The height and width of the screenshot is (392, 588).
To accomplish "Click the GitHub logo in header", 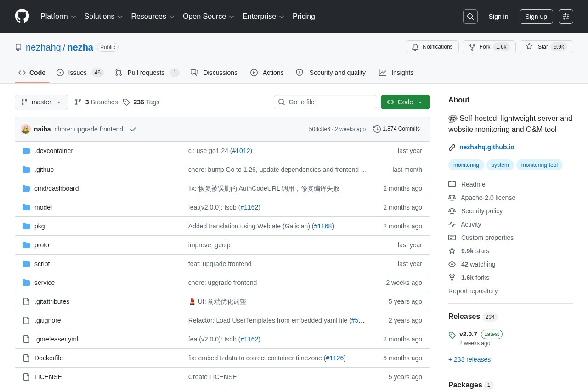I will (22, 16).
